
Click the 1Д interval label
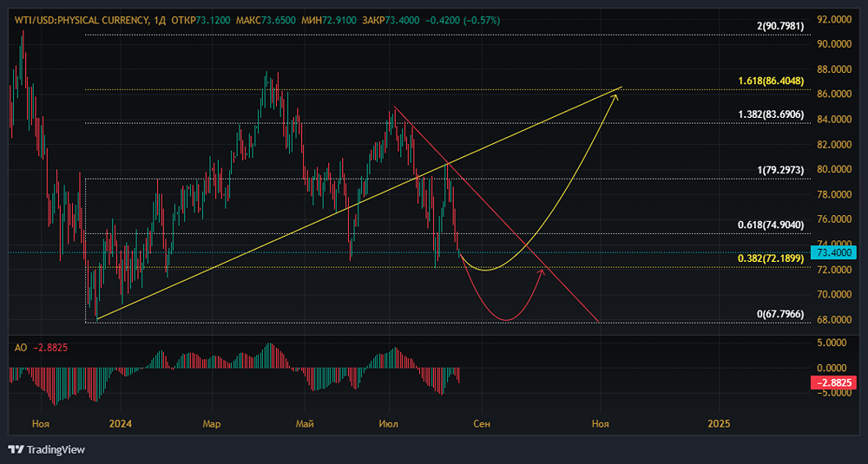(x=159, y=21)
